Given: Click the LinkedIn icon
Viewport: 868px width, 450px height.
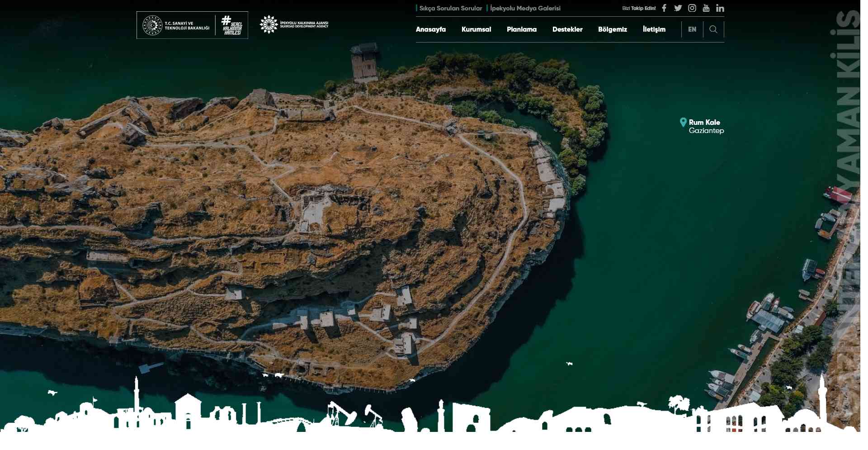Looking at the screenshot, I should pyautogui.click(x=720, y=8).
